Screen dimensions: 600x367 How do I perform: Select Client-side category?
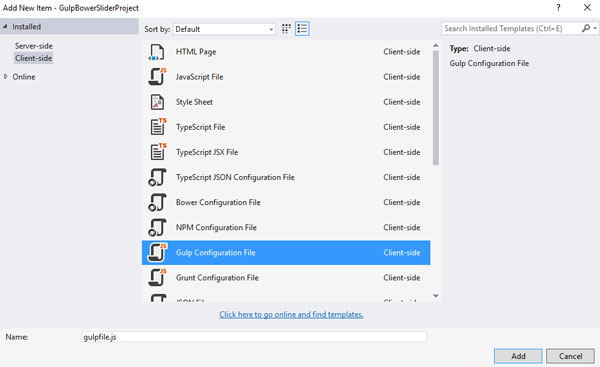(34, 58)
